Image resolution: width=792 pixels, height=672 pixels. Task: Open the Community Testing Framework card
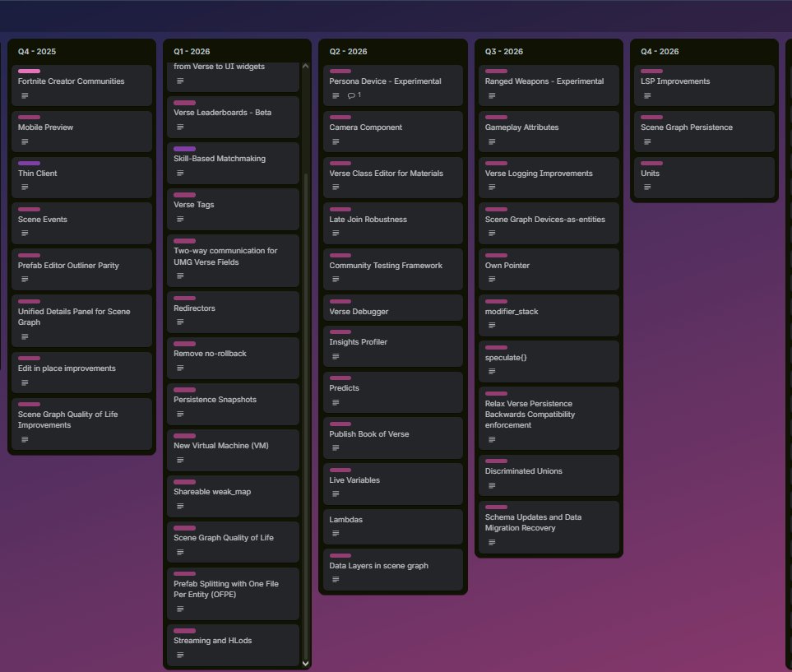(393, 269)
